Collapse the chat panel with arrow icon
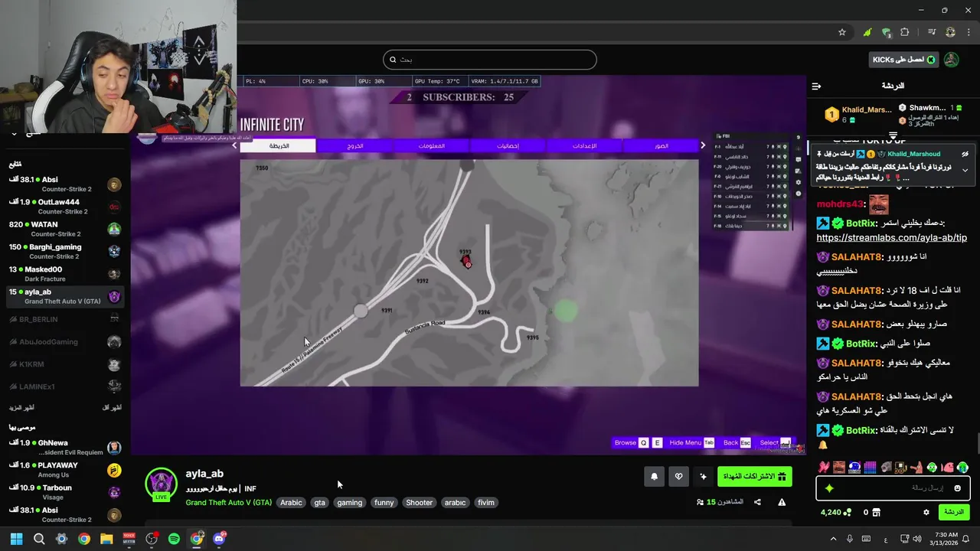 [x=816, y=86]
